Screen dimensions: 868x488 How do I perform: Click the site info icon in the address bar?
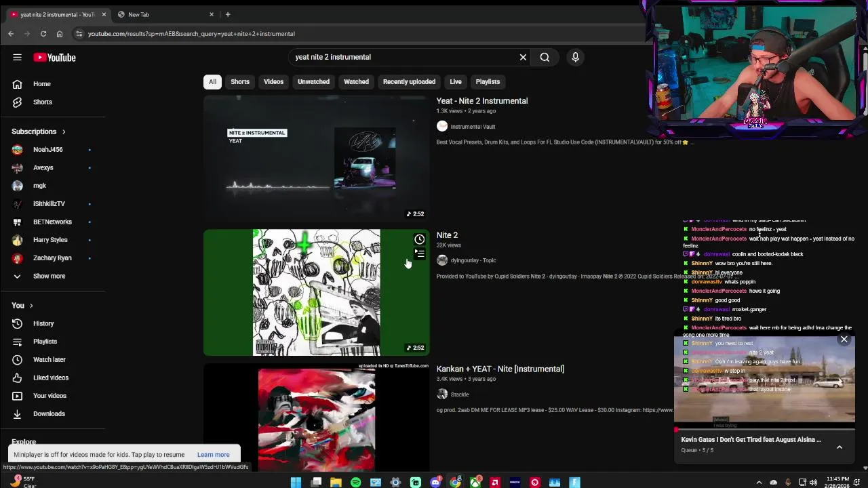tap(79, 34)
